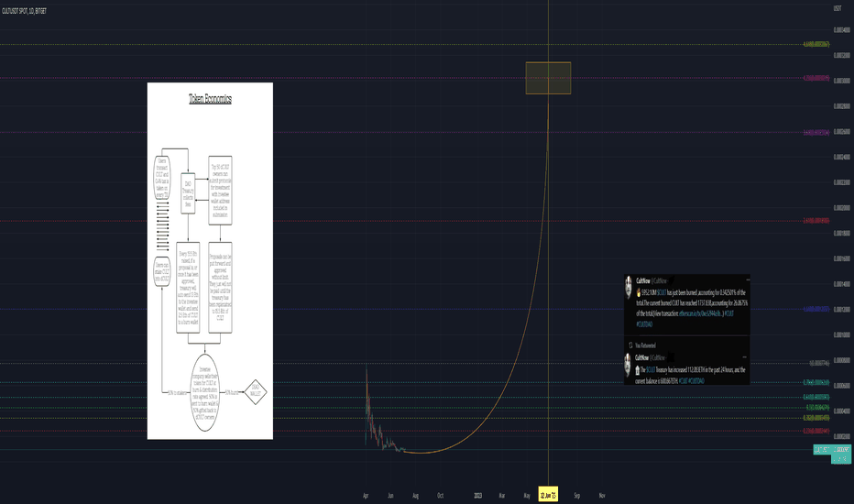Click the lowest red Fibonacci level label

[x=816, y=431]
